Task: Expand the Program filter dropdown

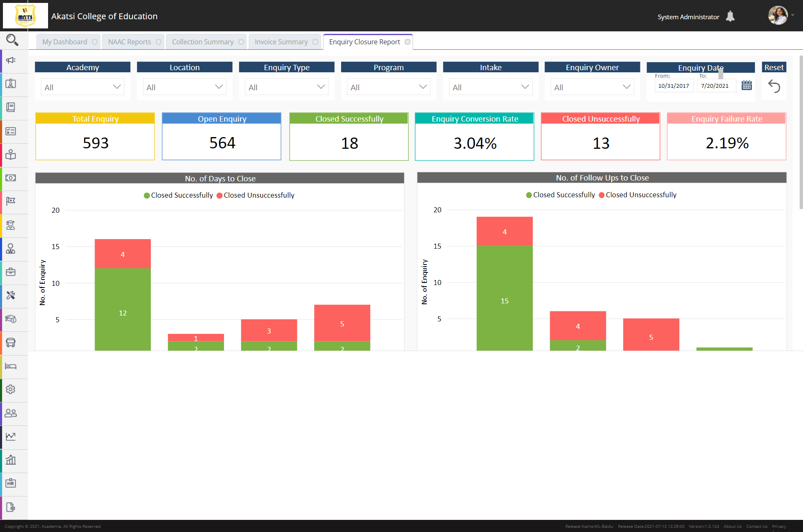Action: tap(388, 87)
